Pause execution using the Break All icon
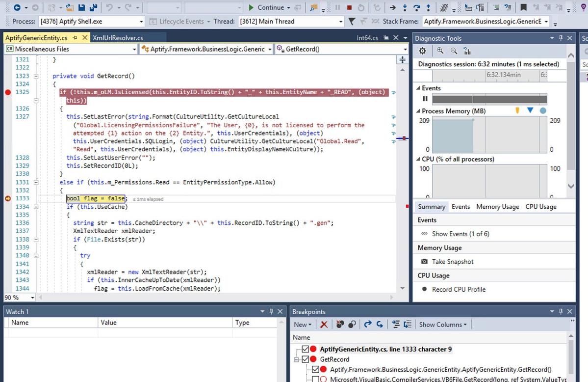The width and height of the screenshot is (588, 382). (x=337, y=7)
